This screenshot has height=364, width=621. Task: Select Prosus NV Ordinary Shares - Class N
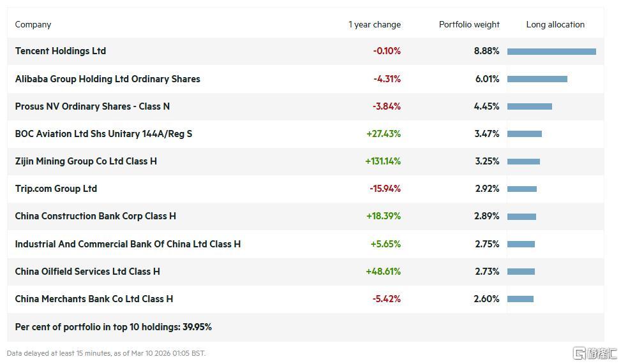pos(92,106)
